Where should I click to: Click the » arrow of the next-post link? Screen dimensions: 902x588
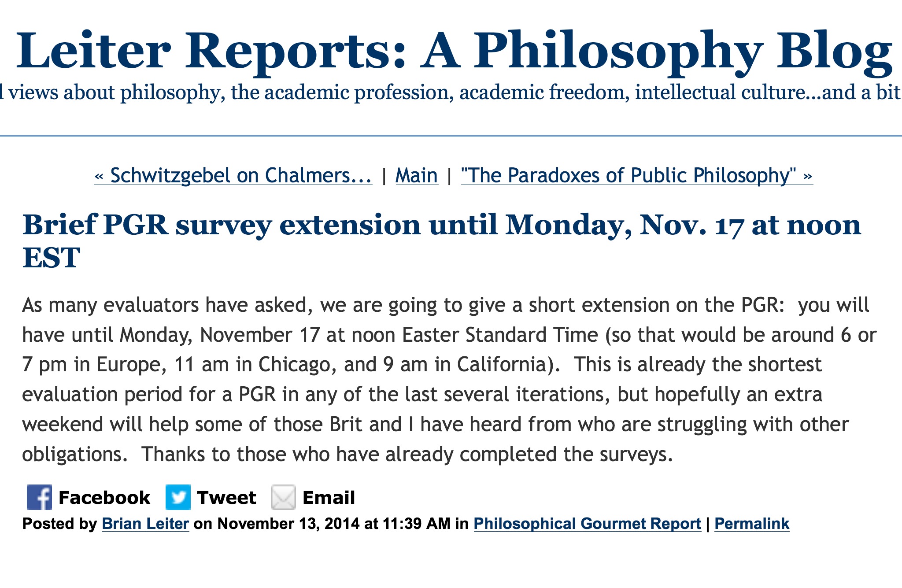(x=807, y=176)
